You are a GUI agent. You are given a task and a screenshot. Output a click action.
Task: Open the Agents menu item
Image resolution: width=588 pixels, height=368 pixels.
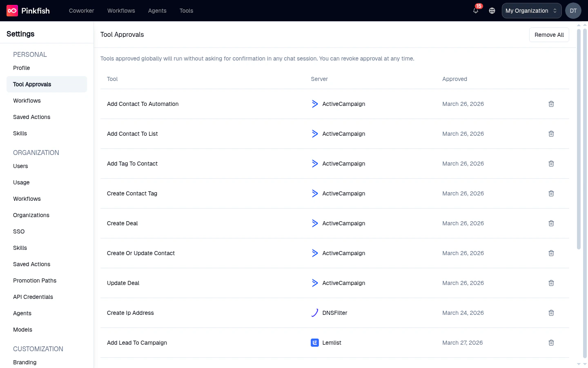click(157, 11)
